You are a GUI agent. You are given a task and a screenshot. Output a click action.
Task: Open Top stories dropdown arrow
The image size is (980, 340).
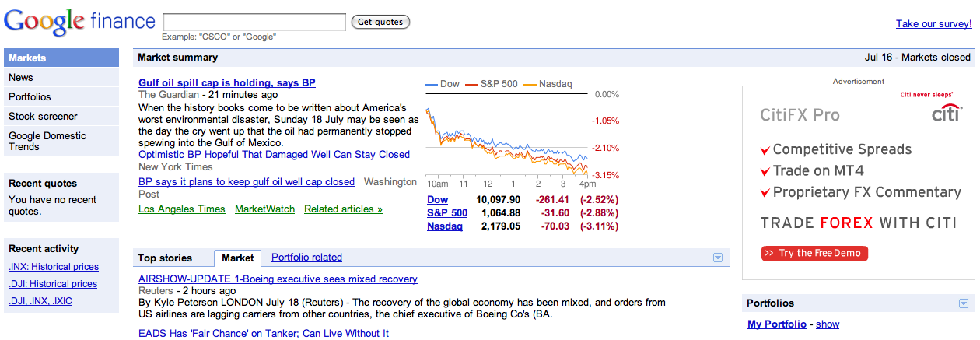pos(718,258)
